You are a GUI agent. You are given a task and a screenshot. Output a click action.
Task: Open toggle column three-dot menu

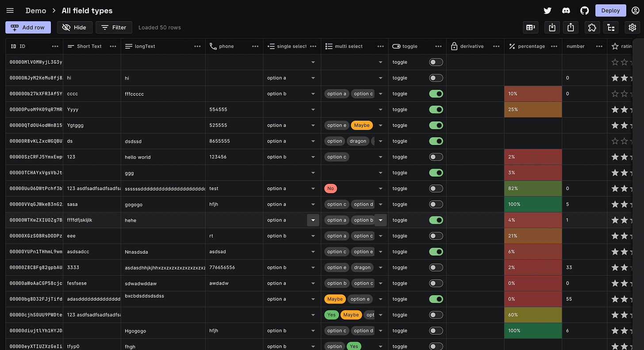tap(438, 46)
